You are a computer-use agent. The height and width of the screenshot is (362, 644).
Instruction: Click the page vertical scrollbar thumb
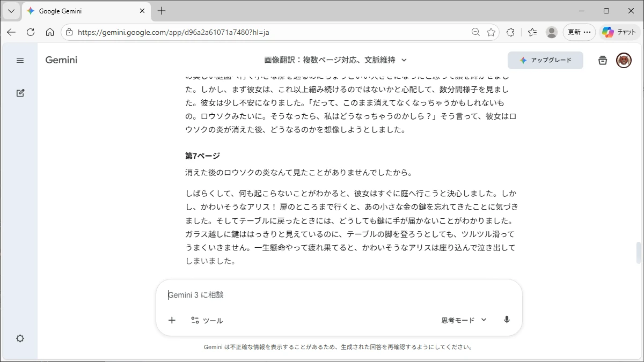638,253
